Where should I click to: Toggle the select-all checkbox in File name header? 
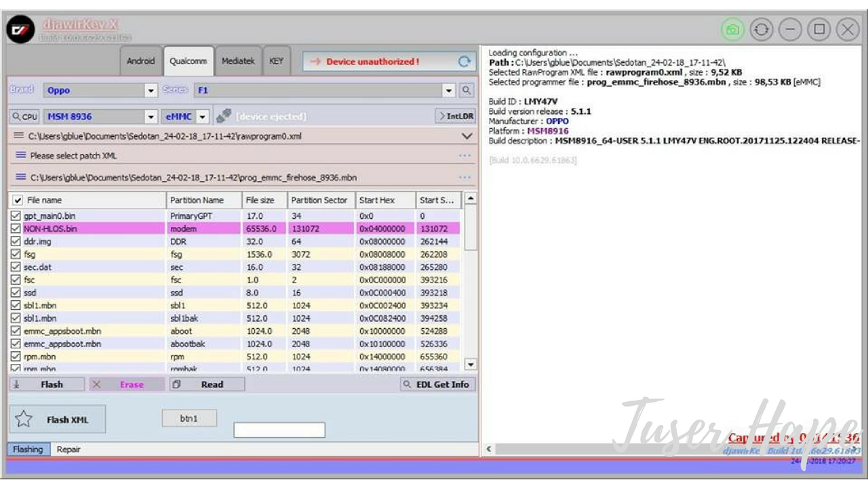[x=18, y=201]
